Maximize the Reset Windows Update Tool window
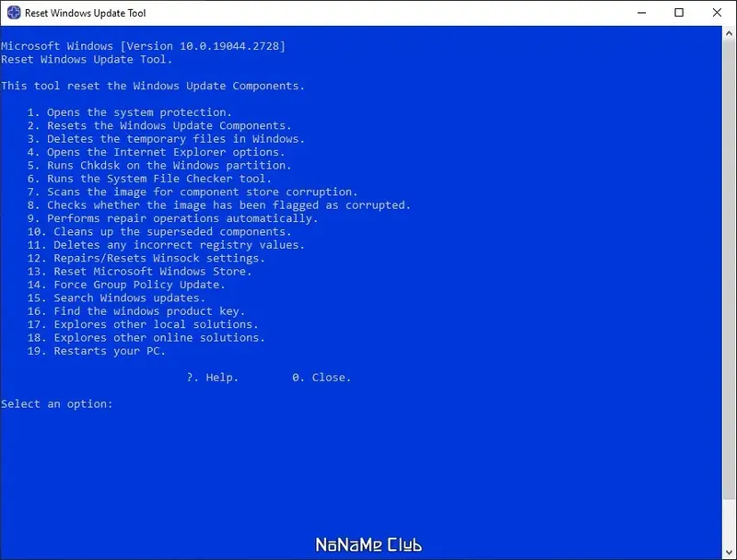 pyautogui.click(x=679, y=13)
